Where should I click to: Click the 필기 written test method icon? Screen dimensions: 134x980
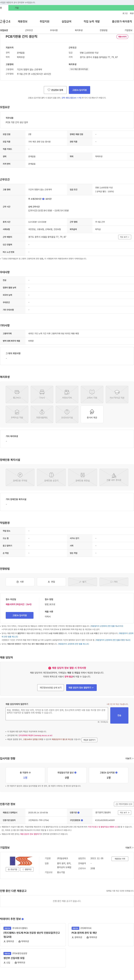(x=83, y=582)
